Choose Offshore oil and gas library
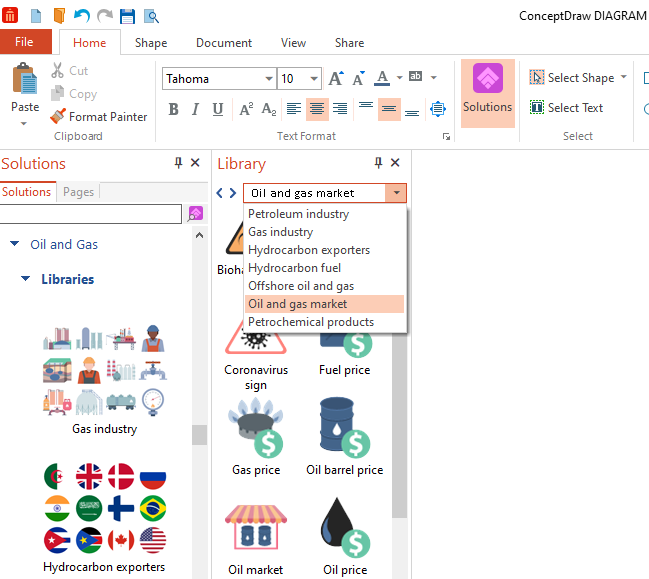Viewport: 649px width, 579px height. [x=324, y=286]
